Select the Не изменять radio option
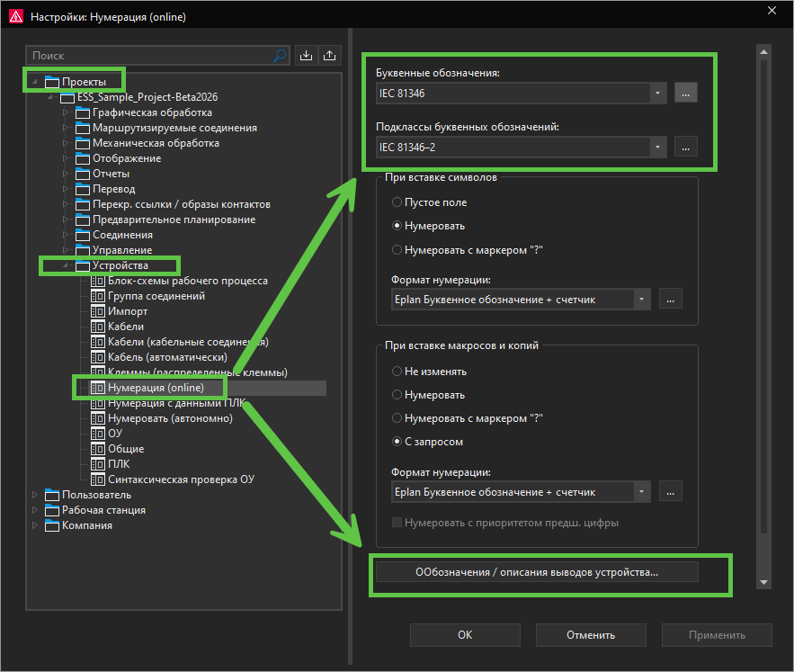This screenshot has height=672, width=794. click(397, 372)
